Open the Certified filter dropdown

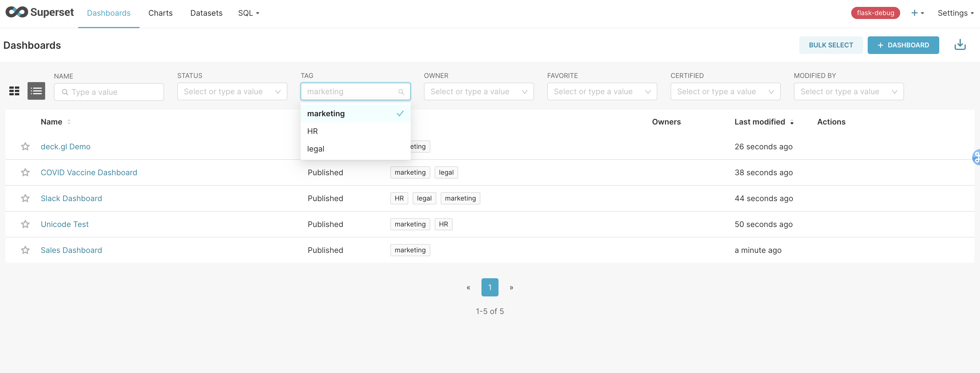725,92
